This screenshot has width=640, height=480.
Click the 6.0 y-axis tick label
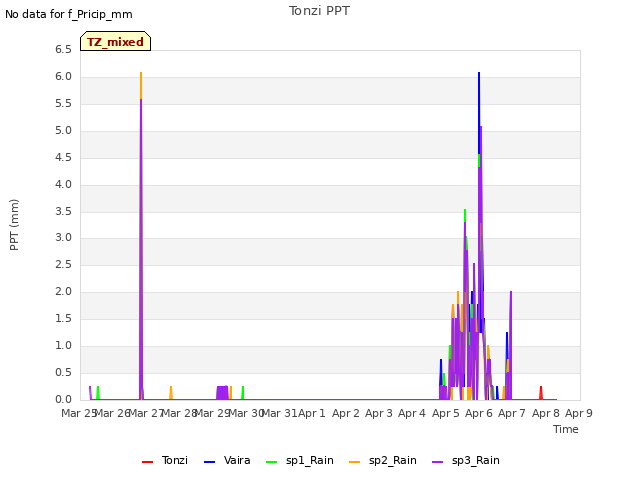point(63,77)
